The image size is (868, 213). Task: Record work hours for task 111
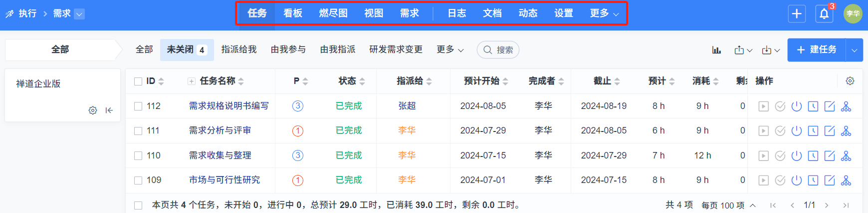(x=813, y=130)
